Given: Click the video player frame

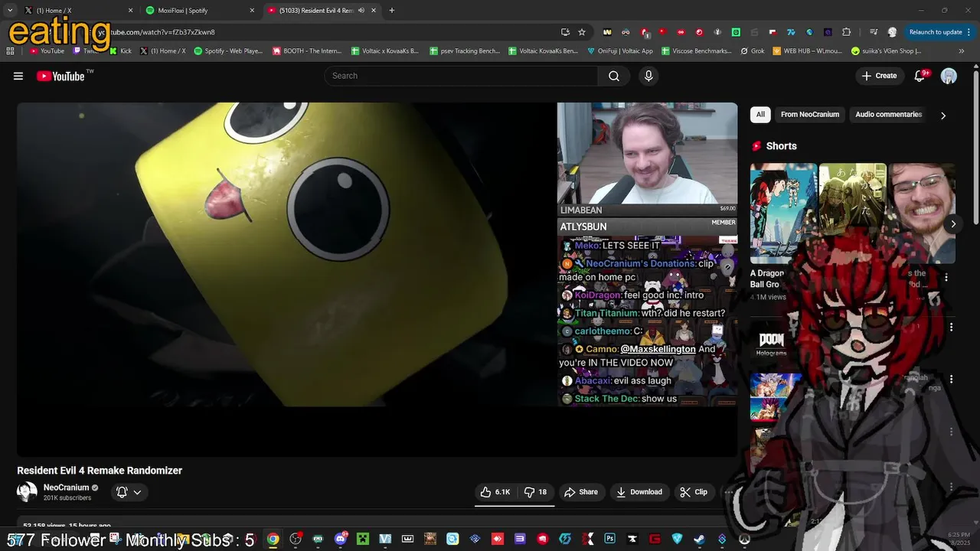Looking at the screenshot, I should (377, 279).
